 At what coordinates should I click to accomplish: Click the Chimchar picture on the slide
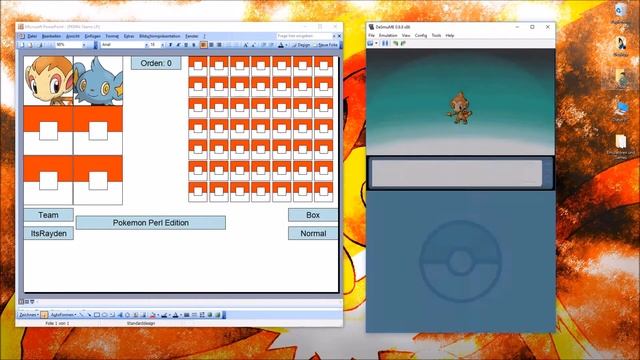pyautogui.click(x=49, y=81)
